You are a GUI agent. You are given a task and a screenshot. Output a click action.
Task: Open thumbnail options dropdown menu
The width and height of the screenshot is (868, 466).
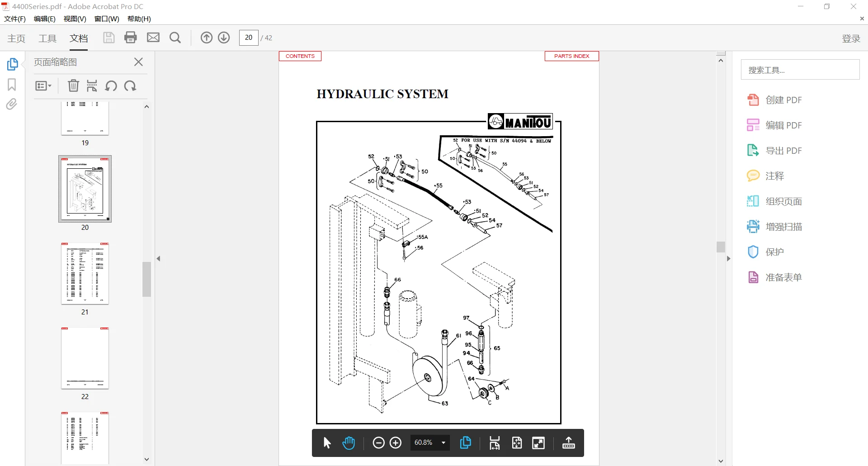point(43,86)
